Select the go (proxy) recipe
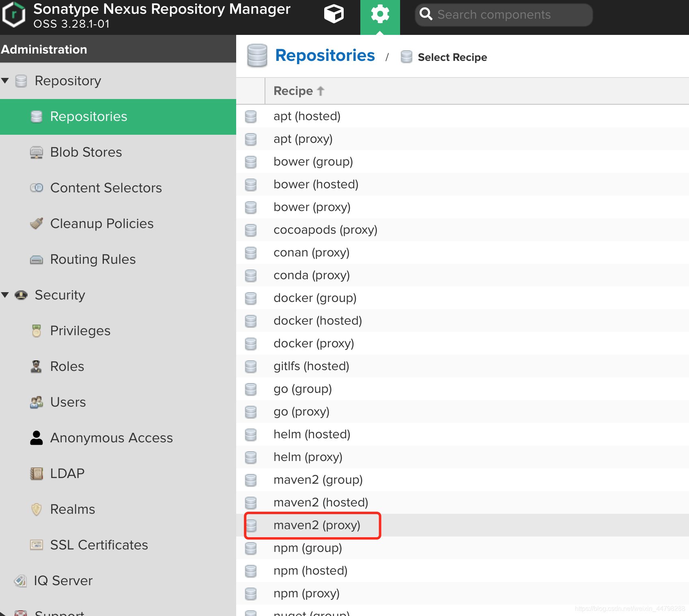This screenshot has height=616, width=689. (x=463, y=411)
